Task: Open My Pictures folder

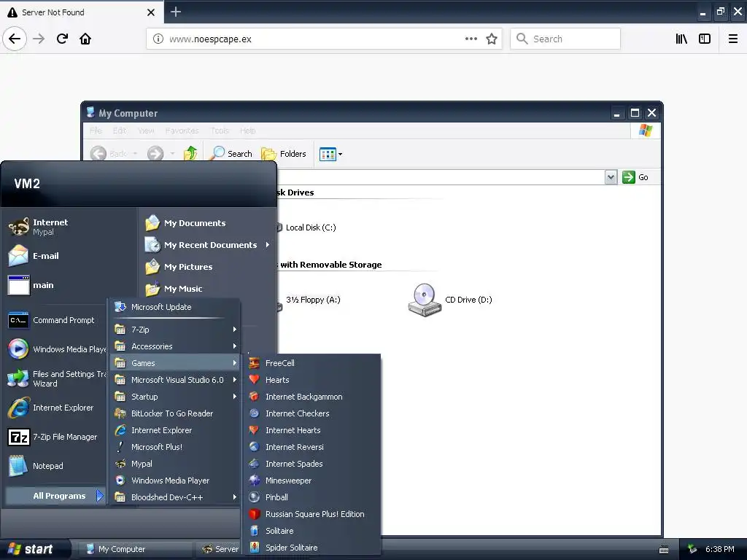Action: click(x=208, y=267)
